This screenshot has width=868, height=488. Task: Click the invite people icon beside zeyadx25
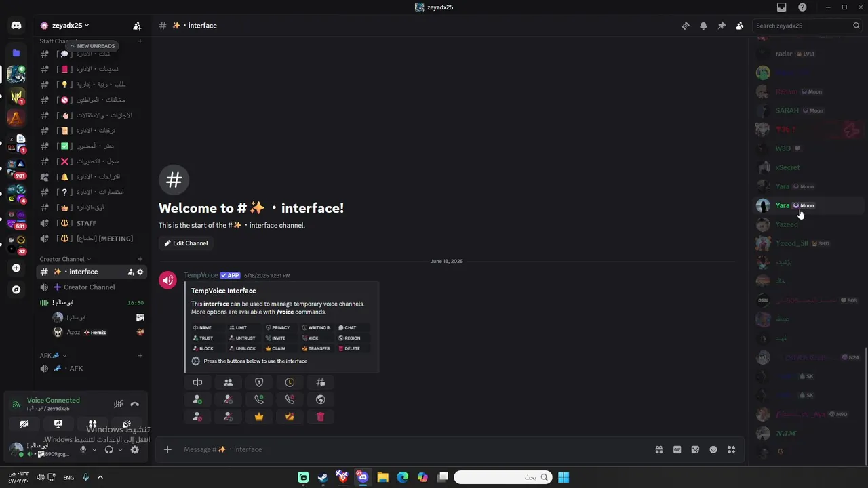tap(137, 26)
